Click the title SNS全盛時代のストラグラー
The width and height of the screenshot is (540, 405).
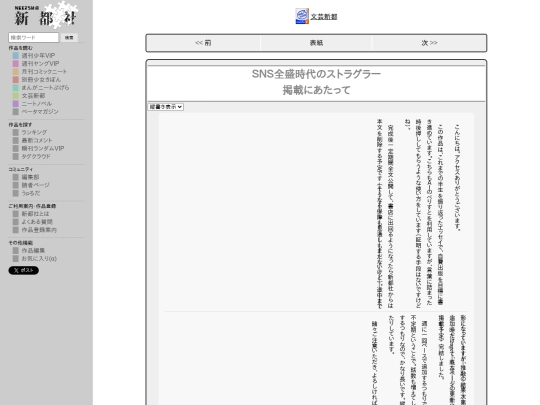316,74
